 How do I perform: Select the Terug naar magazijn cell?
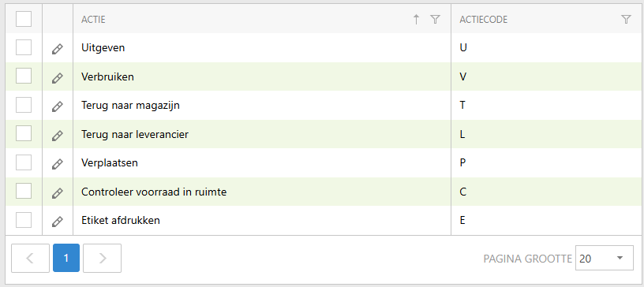262,106
